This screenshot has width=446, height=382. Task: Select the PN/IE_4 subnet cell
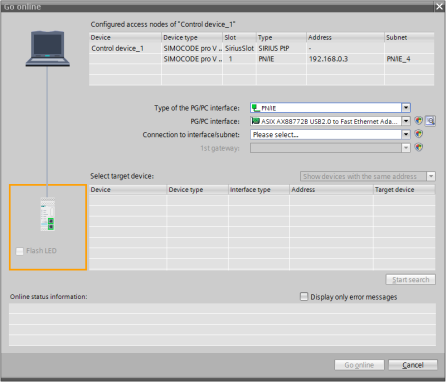[409, 59]
